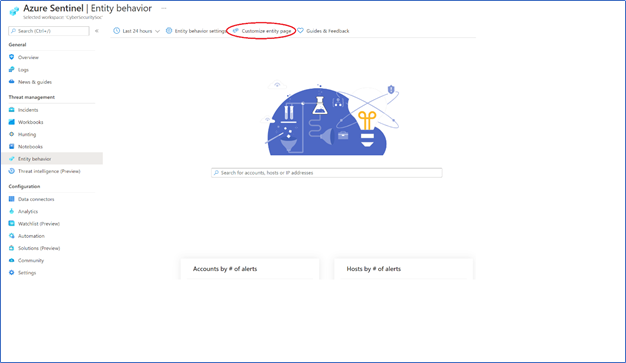Open Guides & Feedback
The height and width of the screenshot is (363, 626).
(x=328, y=31)
